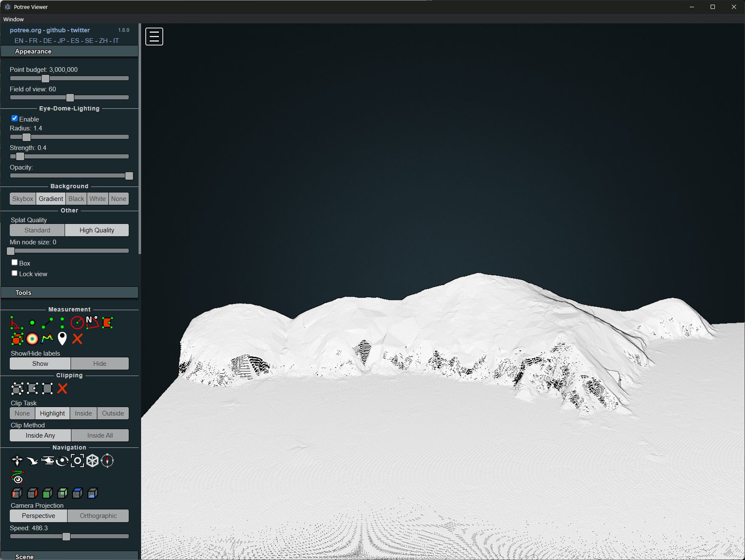Toggle the navigation compass icon

(x=107, y=461)
